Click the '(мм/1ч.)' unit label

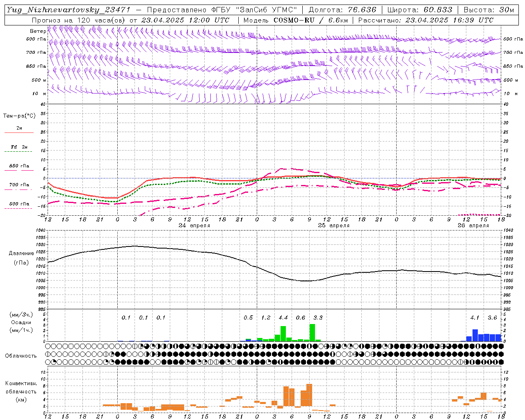click(x=21, y=330)
